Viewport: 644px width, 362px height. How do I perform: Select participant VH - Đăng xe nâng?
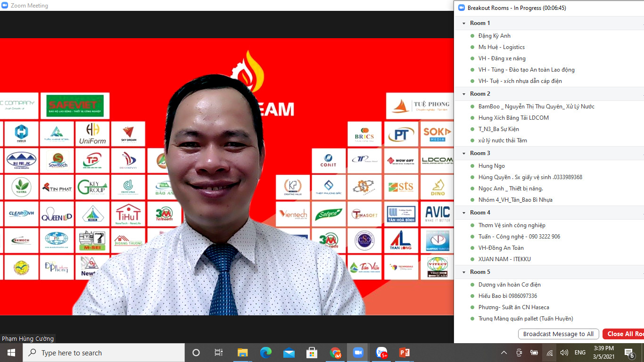point(502,58)
